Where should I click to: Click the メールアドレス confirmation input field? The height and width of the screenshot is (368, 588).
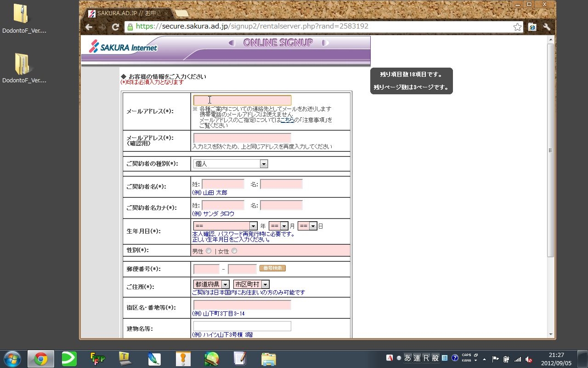(x=242, y=138)
